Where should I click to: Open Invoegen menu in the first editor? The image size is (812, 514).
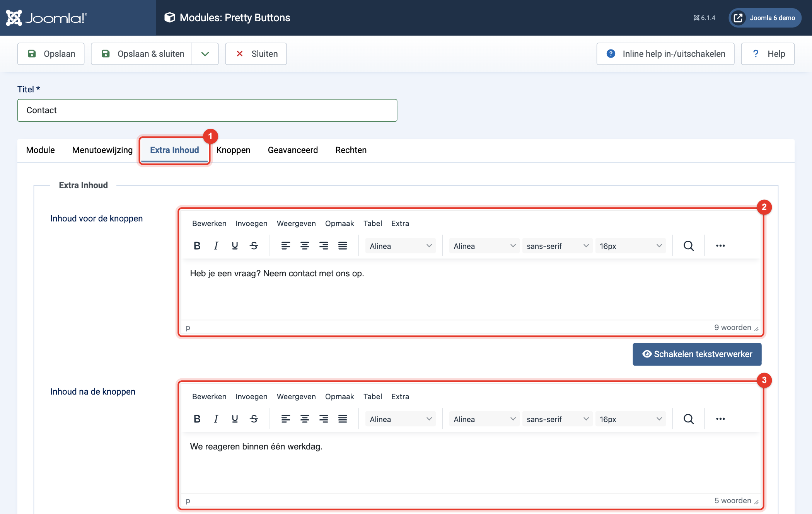251,223
